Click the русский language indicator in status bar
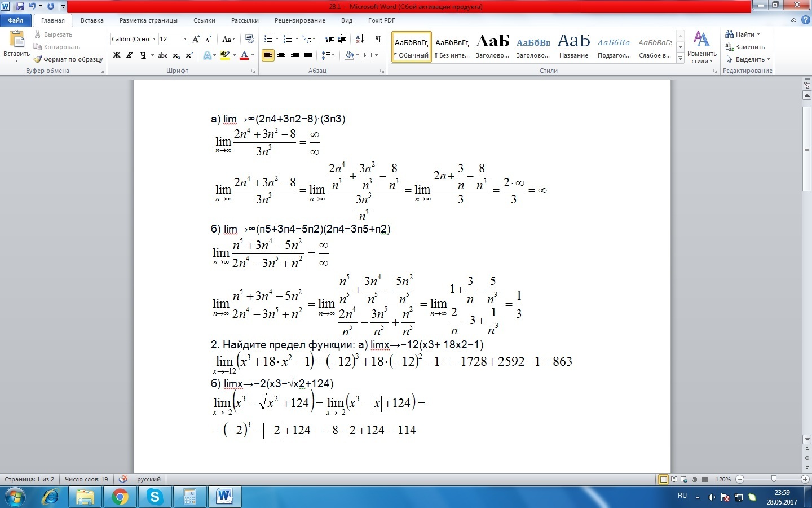The height and width of the screenshot is (508, 812). (x=149, y=479)
